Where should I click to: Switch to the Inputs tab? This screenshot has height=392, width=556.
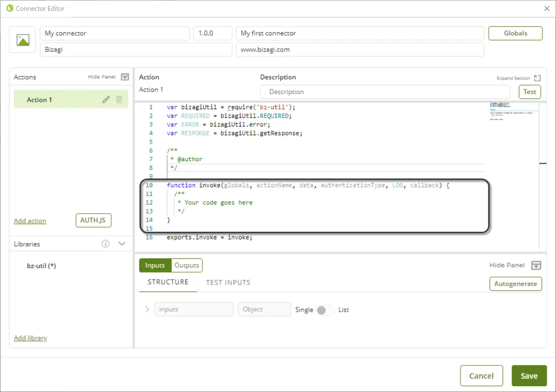click(155, 265)
